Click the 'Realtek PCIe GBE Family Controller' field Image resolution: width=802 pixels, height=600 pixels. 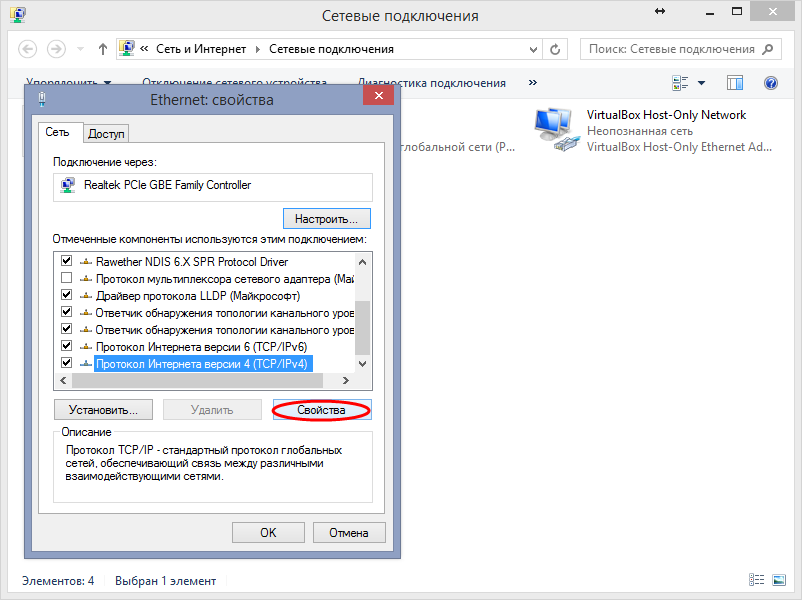pos(213,187)
